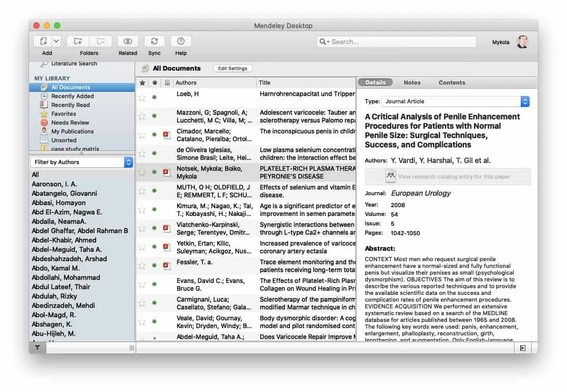The height and width of the screenshot is (392, 567).
Task: Open PDF icon for Viatchenko-Karpinski row
Action: click(167, 228)
